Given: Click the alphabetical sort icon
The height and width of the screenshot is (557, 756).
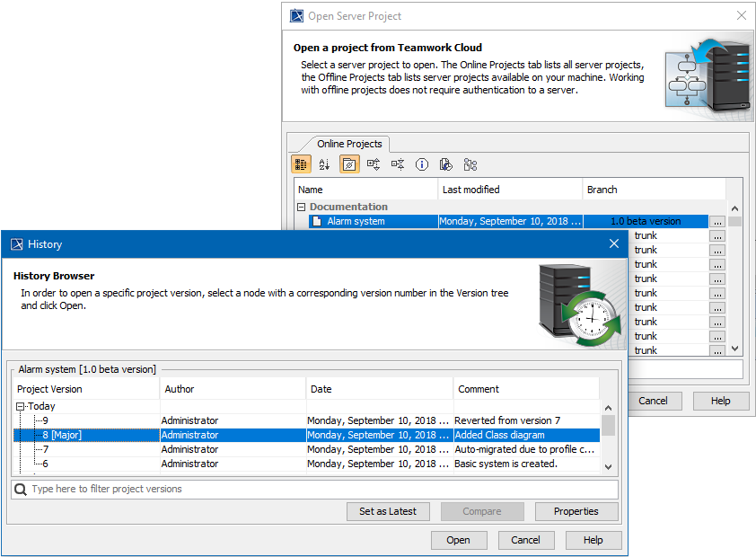Looking at the screenshot, I should click(x=324, y=164).
